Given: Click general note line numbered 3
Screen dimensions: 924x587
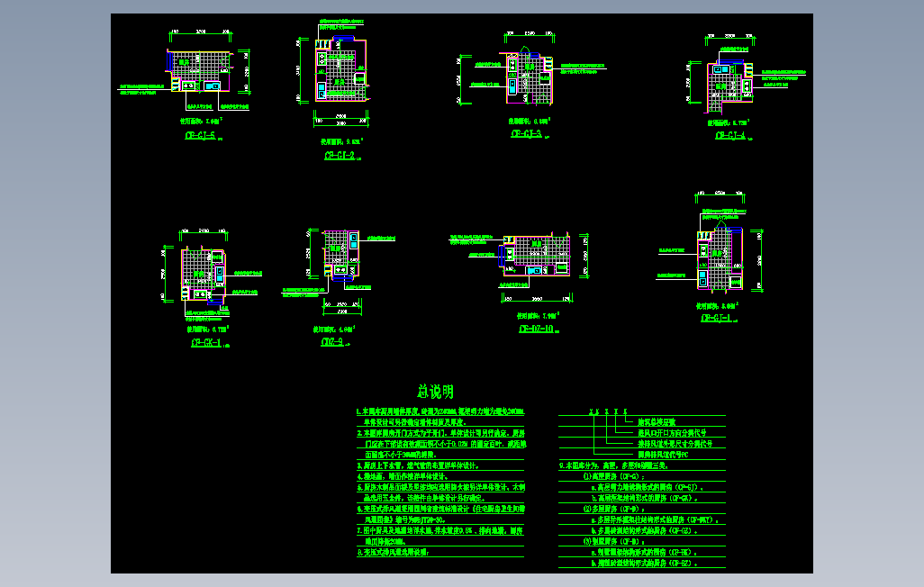Looking at the screenshot, I should click(x=419, y=465).
